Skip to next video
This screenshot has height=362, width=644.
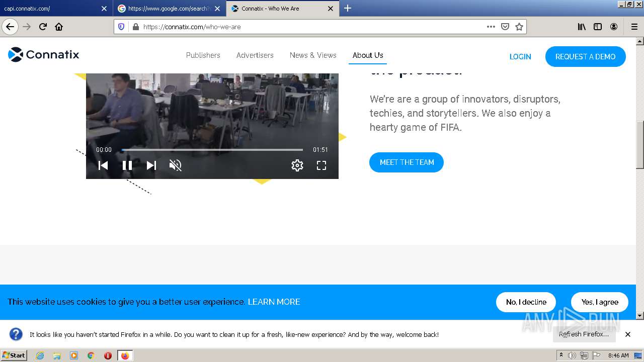151,165
